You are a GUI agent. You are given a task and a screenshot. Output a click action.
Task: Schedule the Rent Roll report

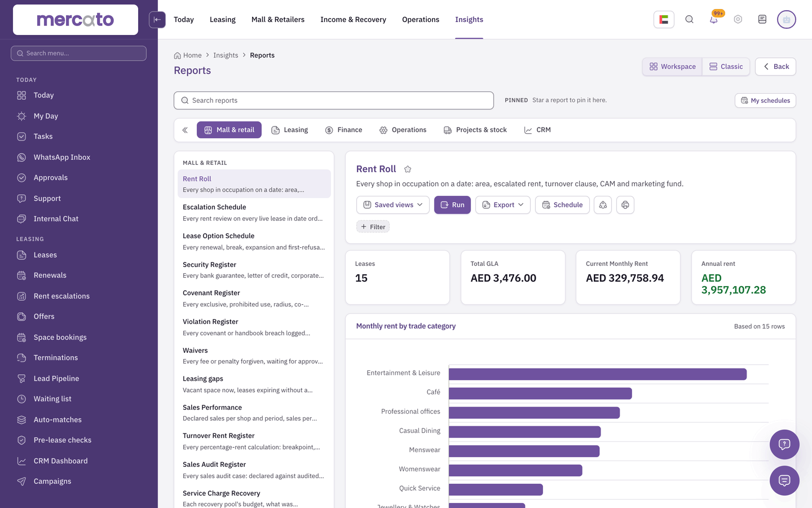pos(562,205)
